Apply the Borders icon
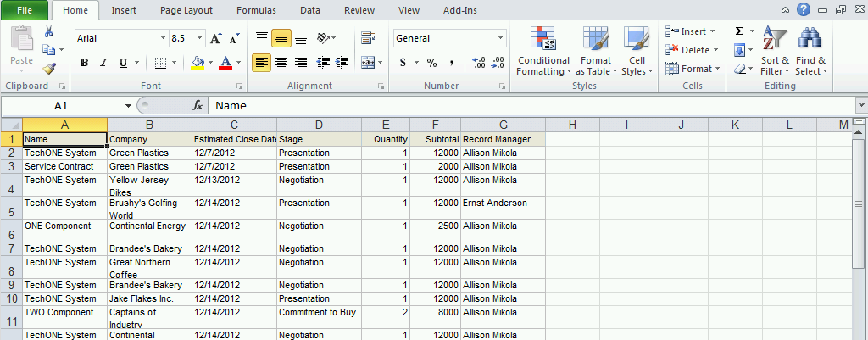868x340 pixels. [x=160, y=63]
